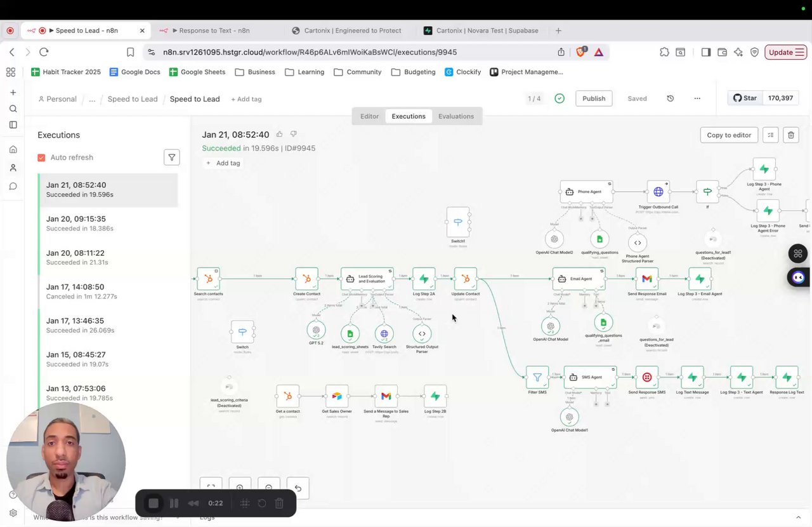Click the GitHub Star button

tap(745, 98)
